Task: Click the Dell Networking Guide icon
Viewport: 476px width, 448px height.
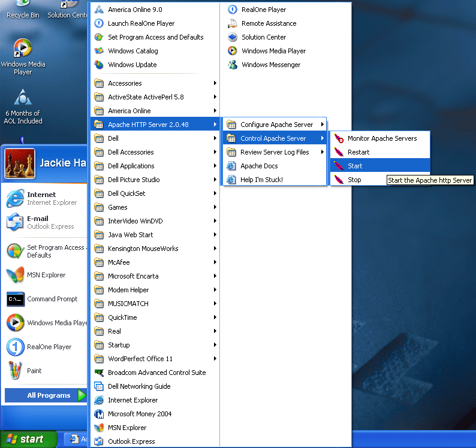Action: 99,386
